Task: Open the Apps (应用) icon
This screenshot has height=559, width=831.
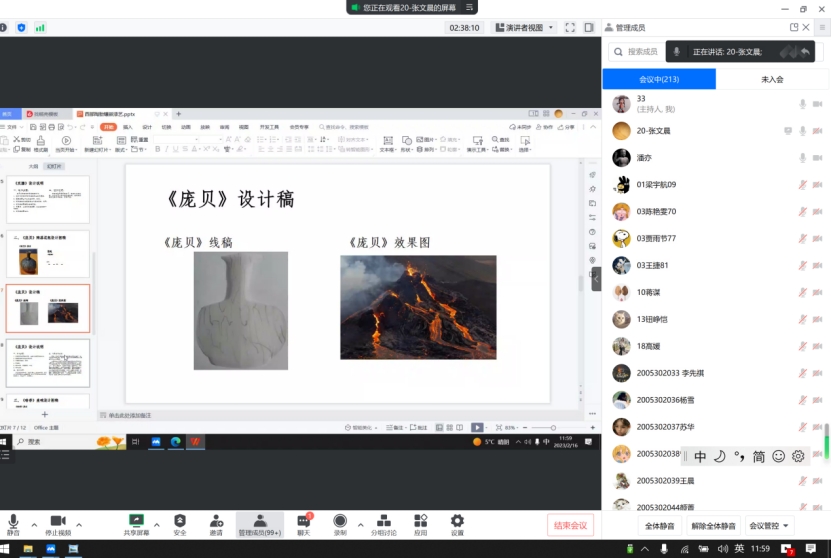Action: pyautogui.click(x=421, y=525)
